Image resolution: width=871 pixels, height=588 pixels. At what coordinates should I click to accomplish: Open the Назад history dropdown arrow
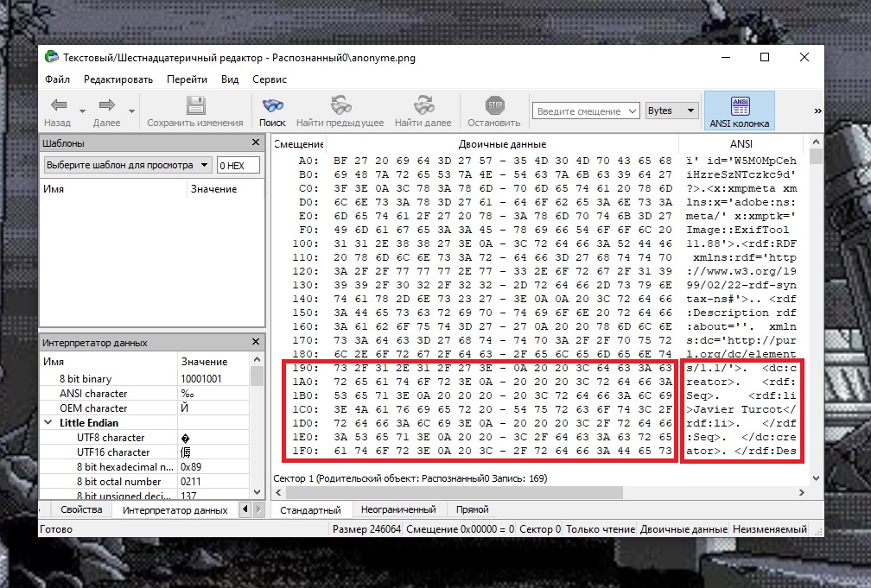coord(82,111)
